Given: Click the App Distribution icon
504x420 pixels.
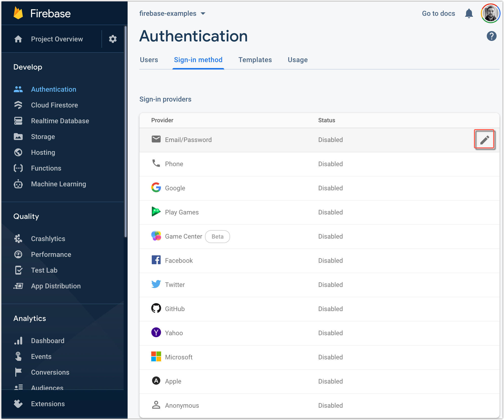Looking at the screenshot, I should click(x=18, y=286).
